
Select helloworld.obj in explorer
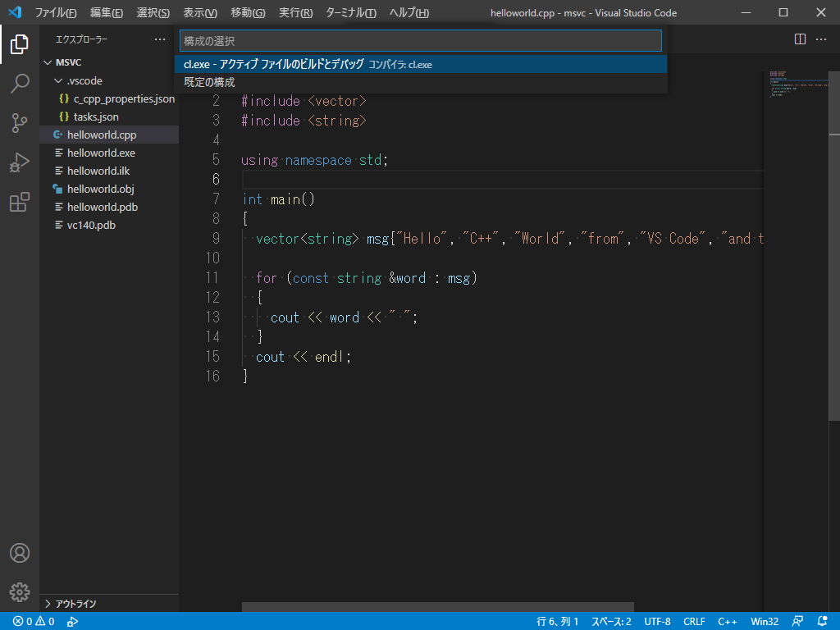[110, 189]
